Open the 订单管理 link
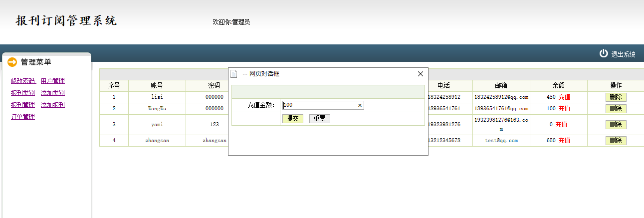This screenshot has height=218, width=644. click(23, 117)
